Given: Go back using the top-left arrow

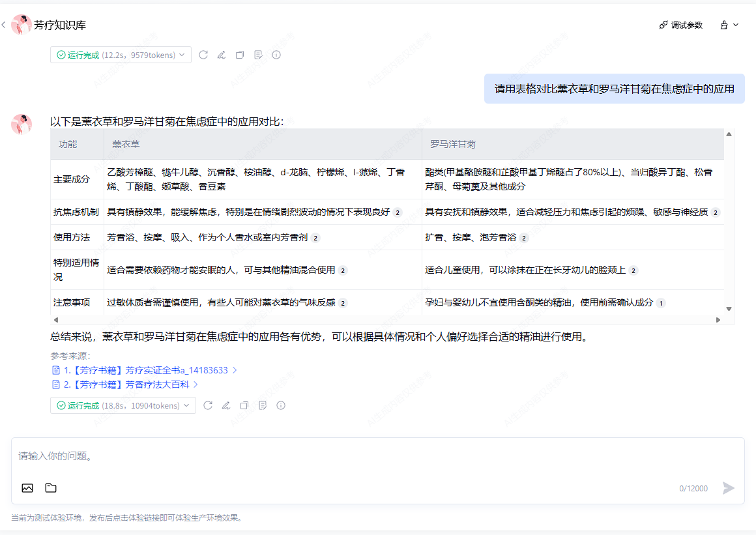Looking at the screenshot, I should click(x=4, y=25).
